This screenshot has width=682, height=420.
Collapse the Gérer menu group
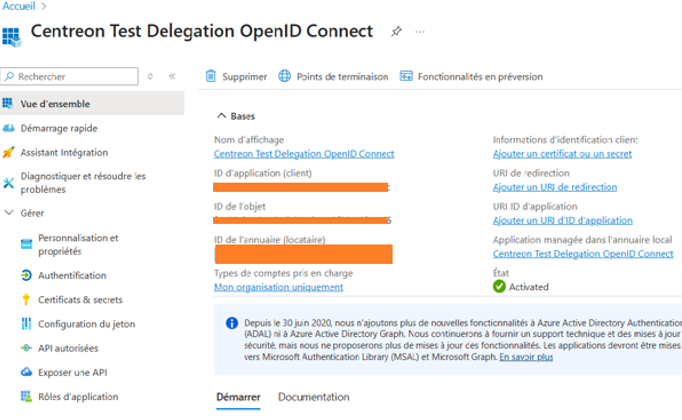(9, 213)
